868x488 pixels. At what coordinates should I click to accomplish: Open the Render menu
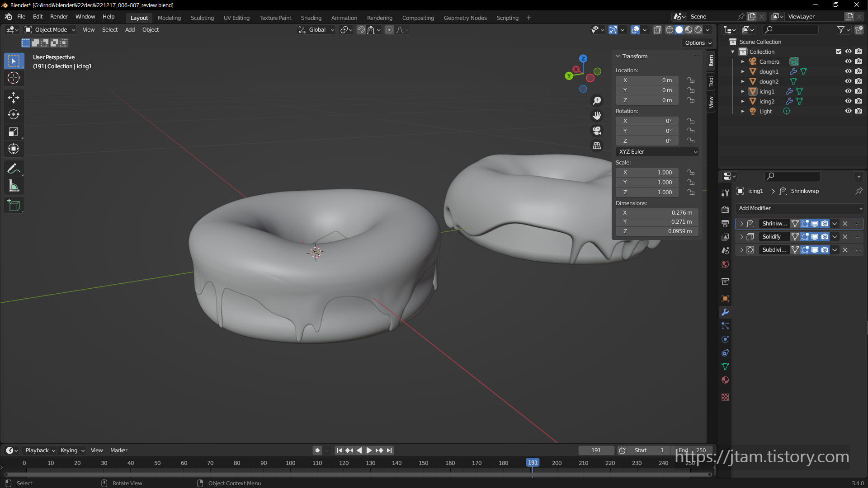59,17
